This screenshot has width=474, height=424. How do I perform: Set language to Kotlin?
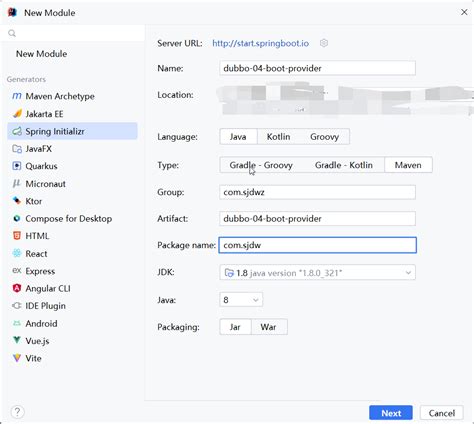pos(278,137)
